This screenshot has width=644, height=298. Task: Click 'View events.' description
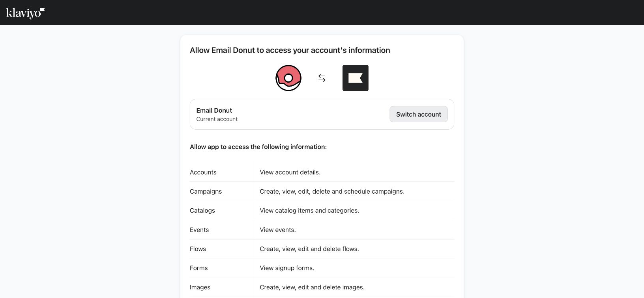(x=278, y=230)
